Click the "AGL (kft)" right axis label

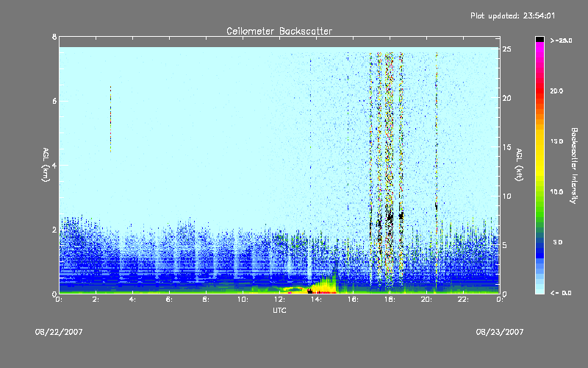click(x=520, y=165)
